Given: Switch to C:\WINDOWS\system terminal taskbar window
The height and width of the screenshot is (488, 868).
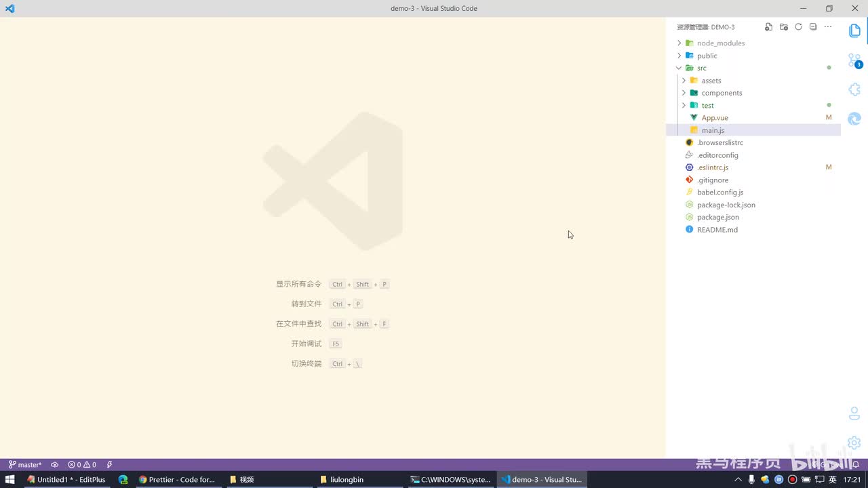Looking at the screenshot, I should click(451, 479).
